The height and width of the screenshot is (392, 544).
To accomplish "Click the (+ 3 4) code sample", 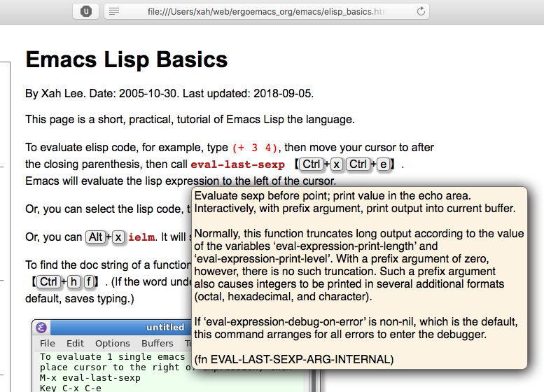I will pos(255,148).
